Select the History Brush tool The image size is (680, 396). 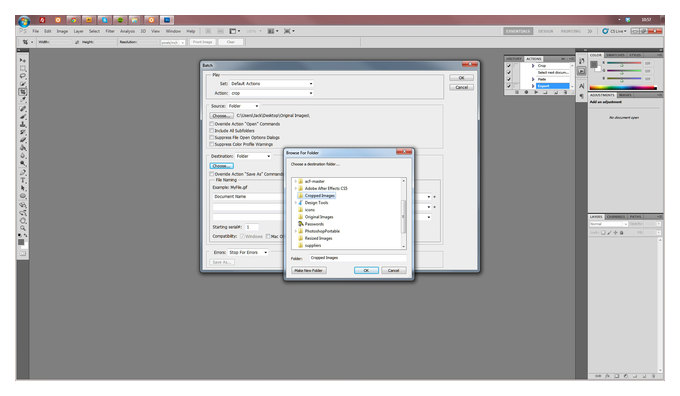pos(23,132)
